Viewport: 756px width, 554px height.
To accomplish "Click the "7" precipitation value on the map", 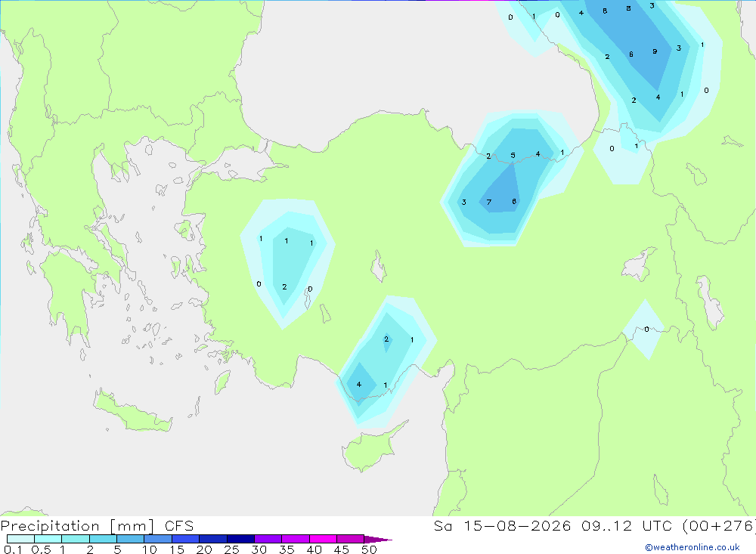I will pyautogui.click(x=489, y=203).
